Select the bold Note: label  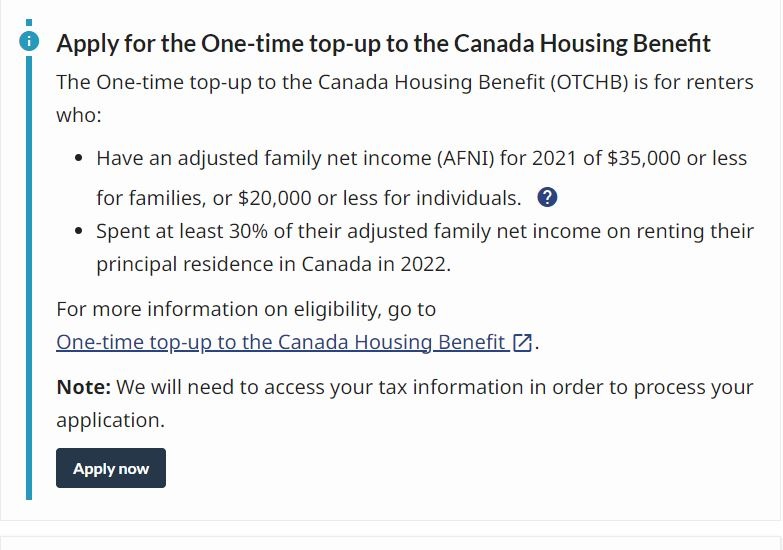(83, 387)
